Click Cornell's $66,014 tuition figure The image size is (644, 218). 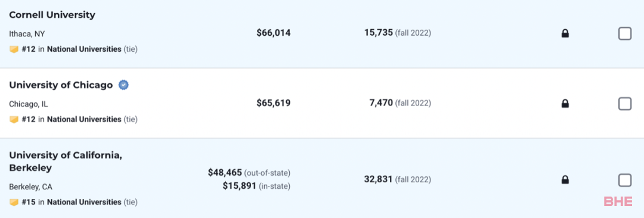pos(274,33)
